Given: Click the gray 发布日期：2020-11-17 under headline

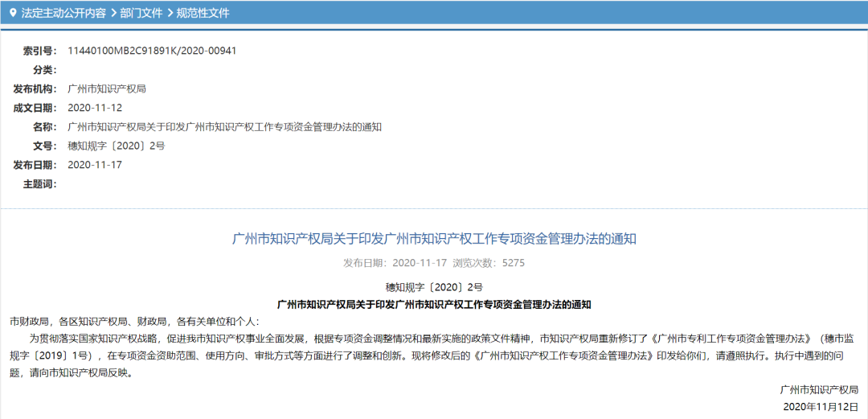Looking at the screenshot, I should [395, 263].
